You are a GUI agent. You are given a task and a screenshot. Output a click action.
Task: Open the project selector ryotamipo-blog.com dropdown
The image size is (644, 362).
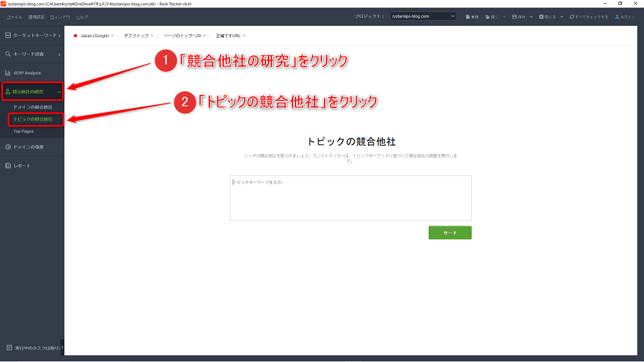click(x=423, y=16)
